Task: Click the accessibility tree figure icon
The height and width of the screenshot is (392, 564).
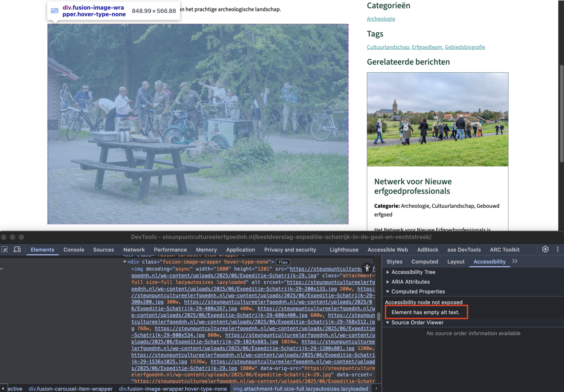Action: [x=367, y=268]
